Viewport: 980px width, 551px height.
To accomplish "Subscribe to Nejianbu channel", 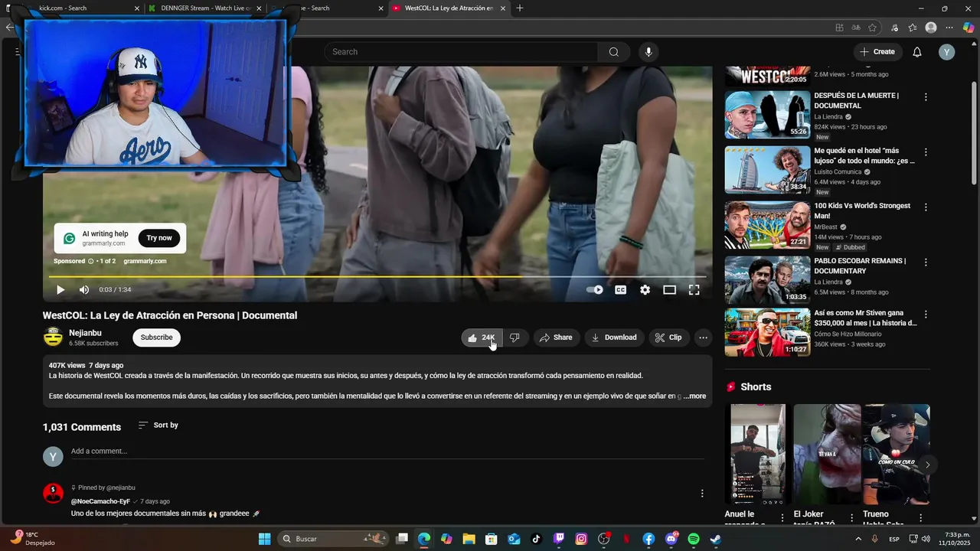I will click(156, 337).
